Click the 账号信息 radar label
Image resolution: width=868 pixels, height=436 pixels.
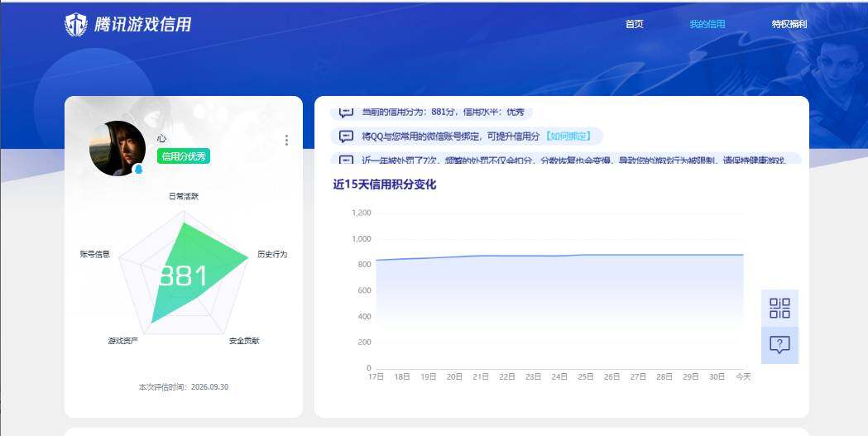click(x=95, y=255)
